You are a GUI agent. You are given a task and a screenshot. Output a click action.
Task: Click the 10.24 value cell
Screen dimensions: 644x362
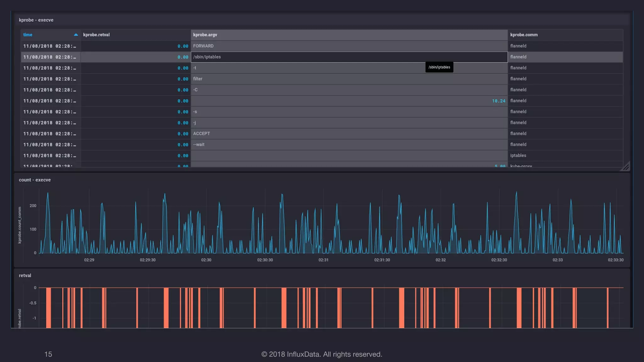[x=498, y=101]
